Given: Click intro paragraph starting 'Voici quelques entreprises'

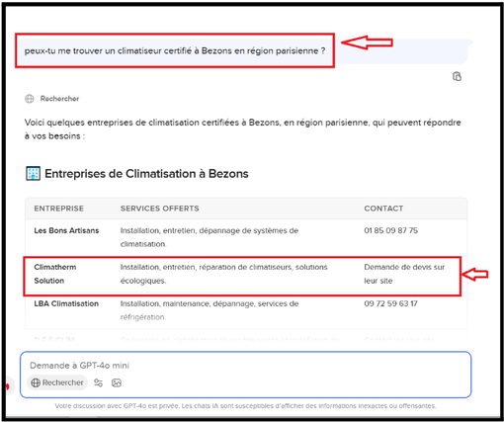Looking at the screenshot, I should point(242,129).
